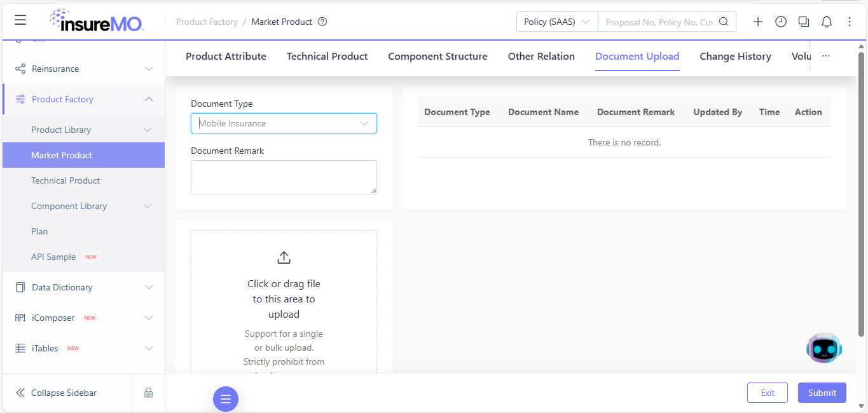This screenshot has width=868, height=413.
Task: Click the Document Remark text area
Action: pyautogui.click(x=284, y=177)
